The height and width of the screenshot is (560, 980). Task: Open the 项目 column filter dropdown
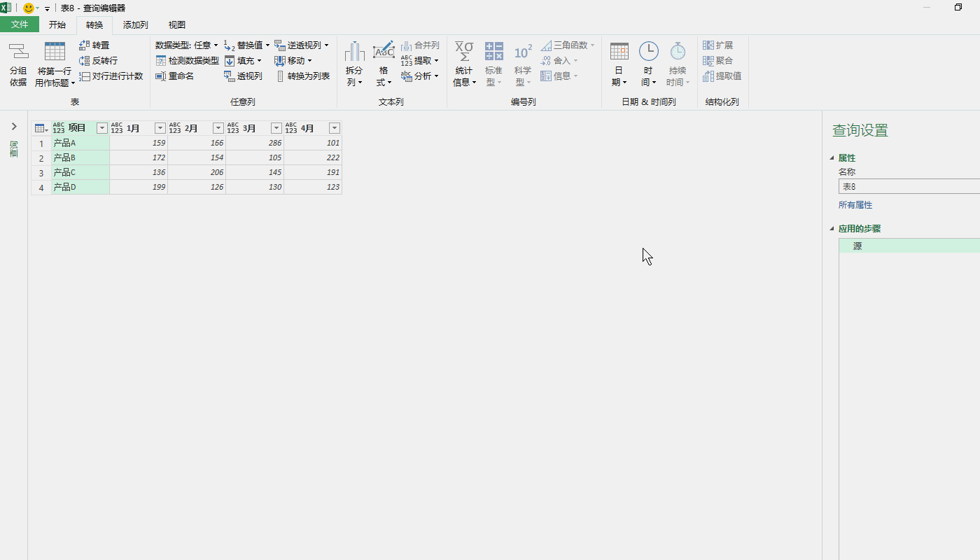pyautogui.click(x=101, y=128)
